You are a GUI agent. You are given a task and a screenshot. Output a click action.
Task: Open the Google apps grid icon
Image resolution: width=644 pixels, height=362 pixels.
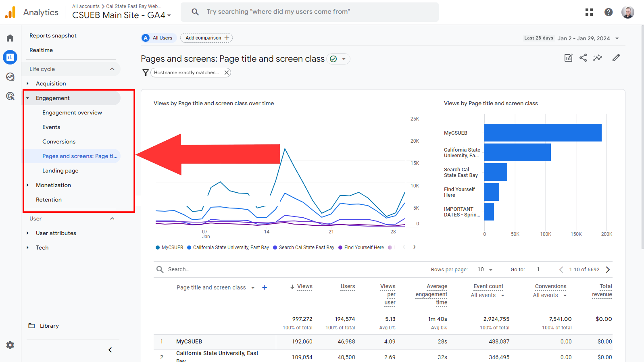coord(589,12)
